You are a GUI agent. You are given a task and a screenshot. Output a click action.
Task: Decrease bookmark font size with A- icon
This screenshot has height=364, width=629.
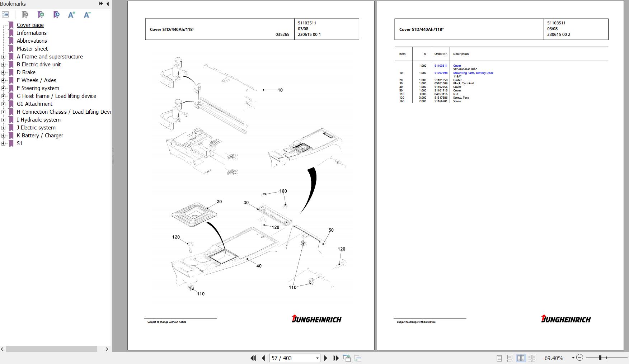coord(87,15)
